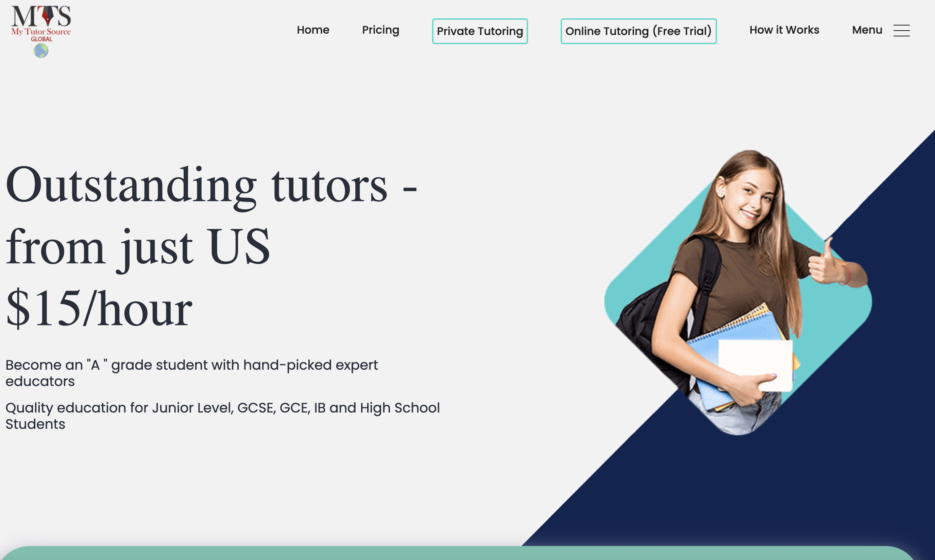Click the Online Tutoring Free Trial bordered icon
The height and width of the screenshot is (560, 935).
638,31
